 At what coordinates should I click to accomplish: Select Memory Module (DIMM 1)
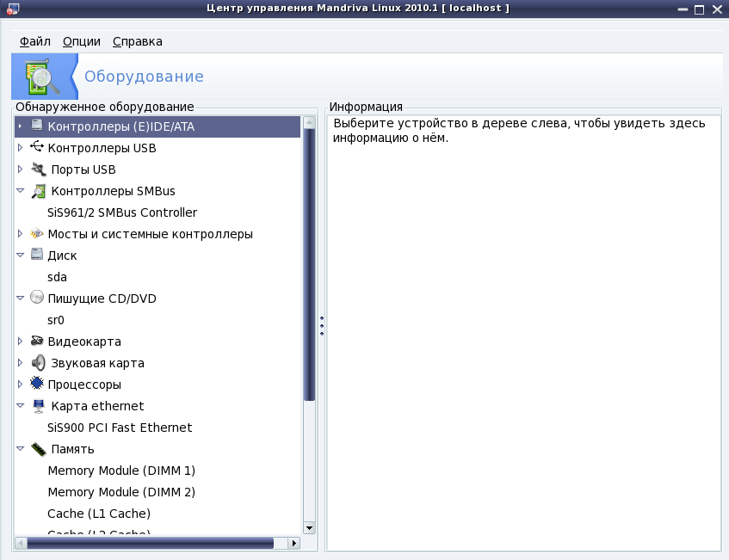(x=121, y=471)
